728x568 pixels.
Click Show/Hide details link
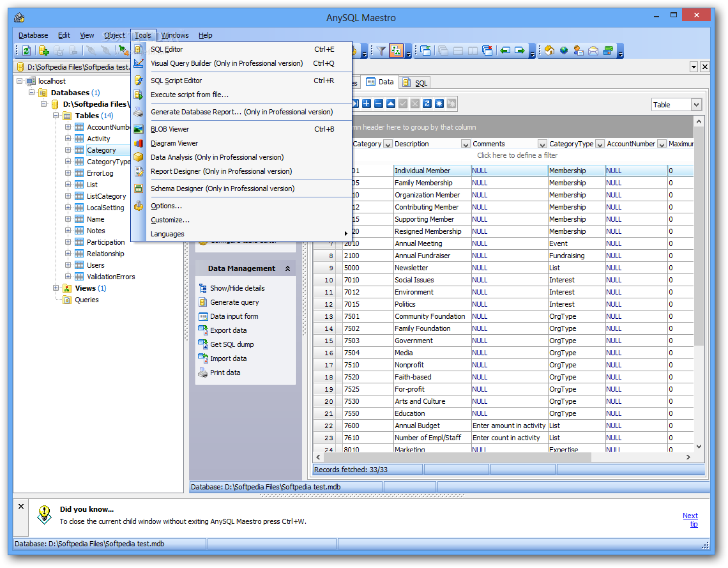point(238,288)
